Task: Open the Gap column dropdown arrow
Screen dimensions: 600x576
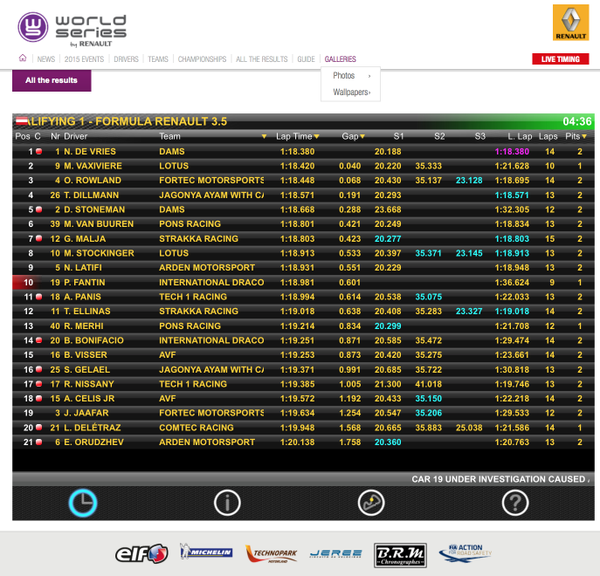Action: [362, 137]
